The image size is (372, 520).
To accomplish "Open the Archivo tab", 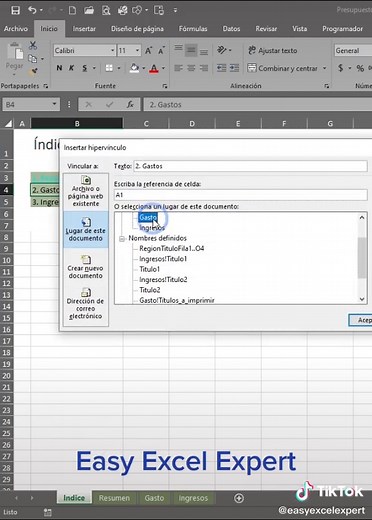I will click(16, 29).
